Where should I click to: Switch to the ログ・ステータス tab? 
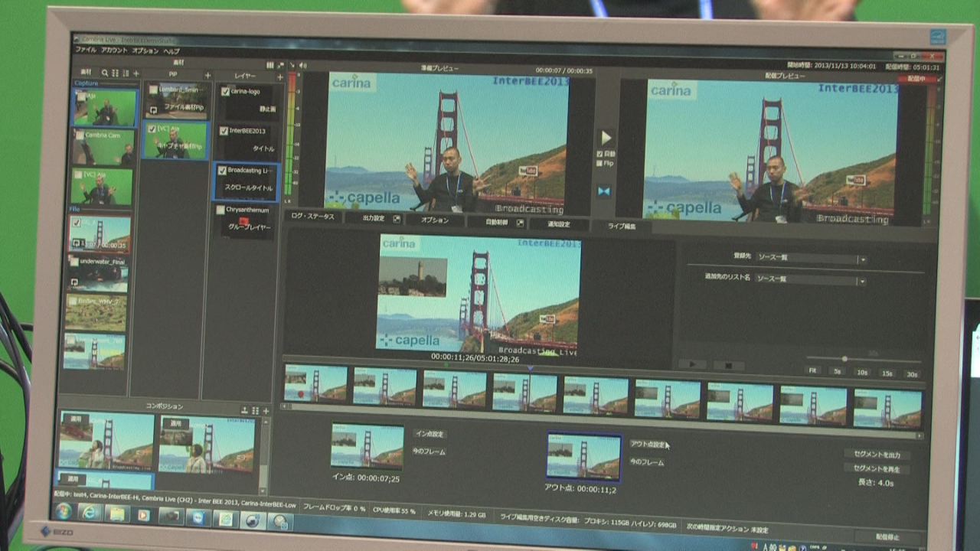[312, 217]
